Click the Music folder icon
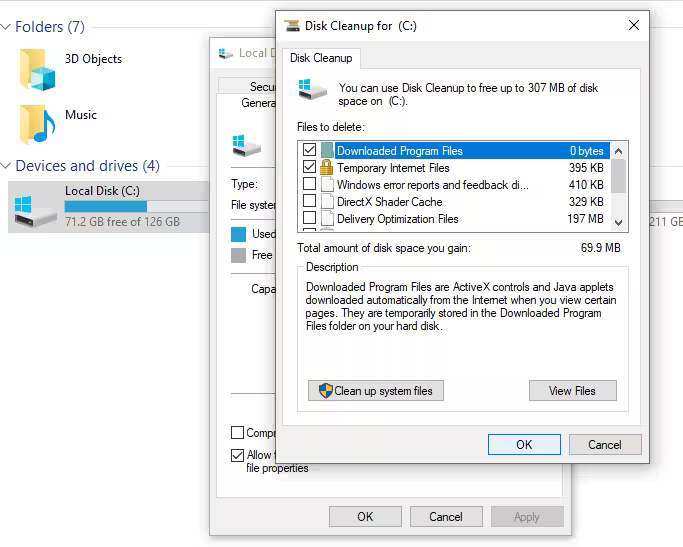Screen dimensions: 683x547 pos(37,125)
